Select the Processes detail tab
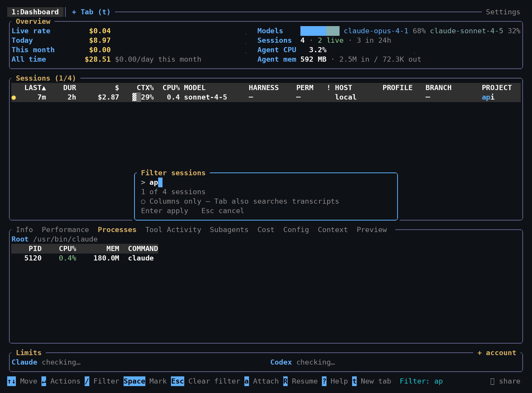 [x=117, y=230]
